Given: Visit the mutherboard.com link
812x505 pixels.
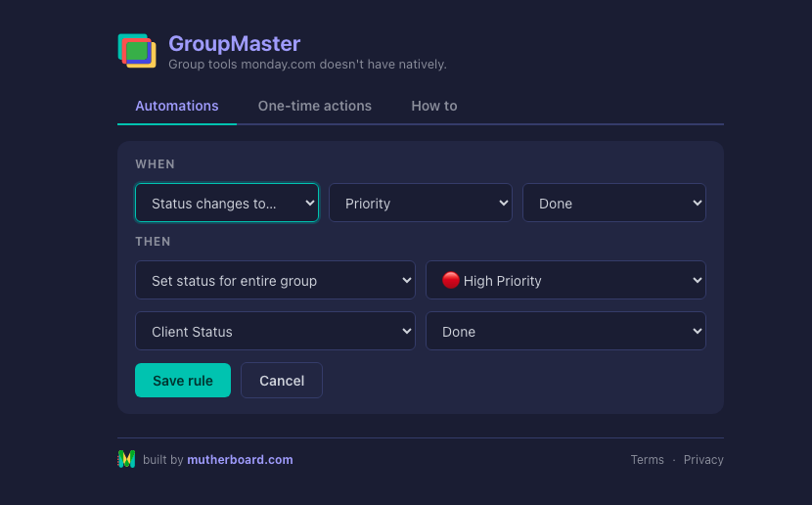Looking at the screenshot, I should (240, 460).
